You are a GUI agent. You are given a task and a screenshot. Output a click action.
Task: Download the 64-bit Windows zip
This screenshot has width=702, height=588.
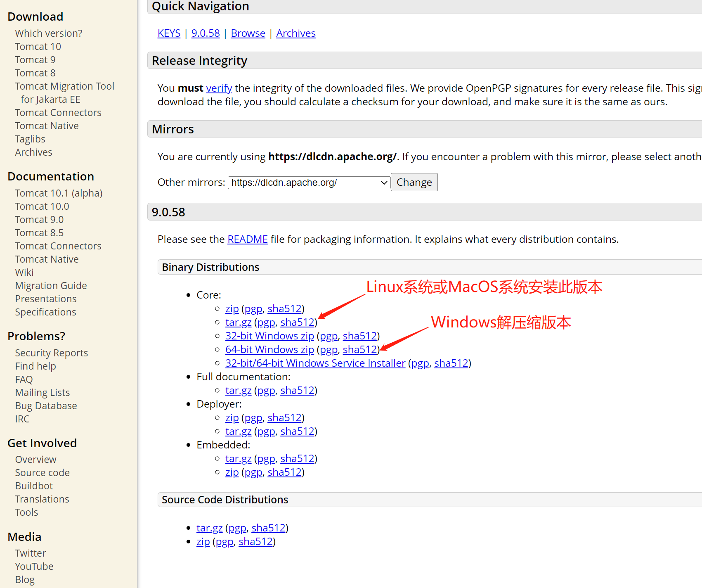pyautogui.click(x=269, y=350)
